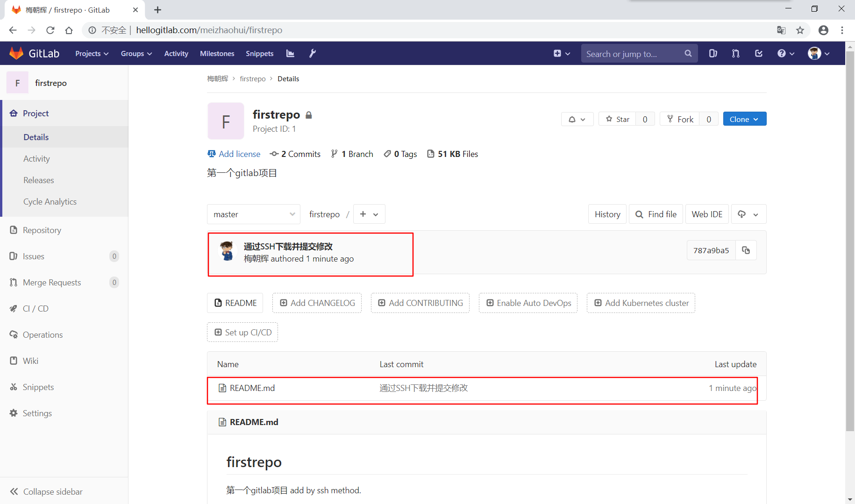Click the commit author avatar

tap(228, 251)
